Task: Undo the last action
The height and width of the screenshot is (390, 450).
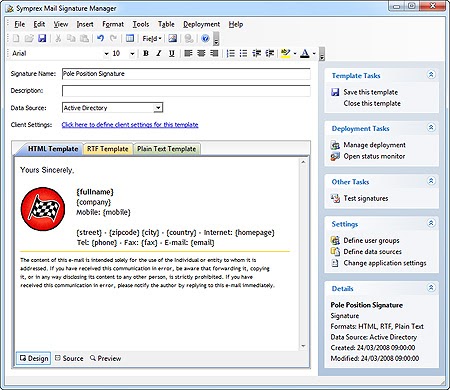Action: [100, 38]
